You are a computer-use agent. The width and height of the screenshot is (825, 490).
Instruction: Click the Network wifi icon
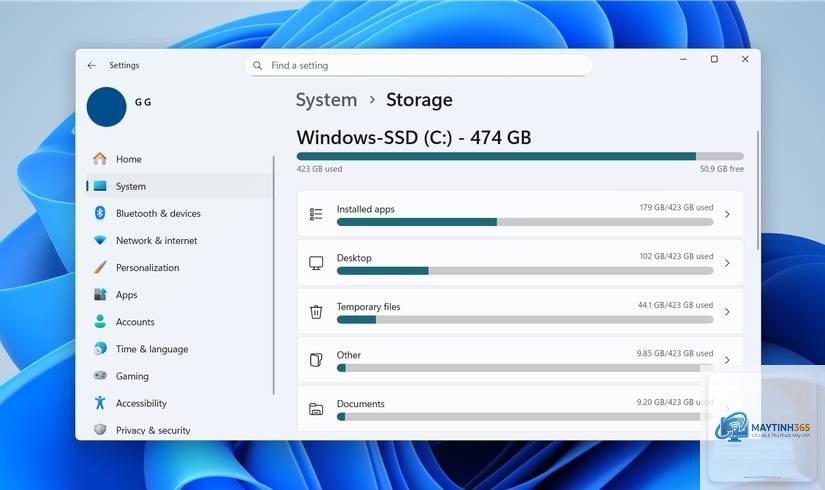pyautogui.click(x=100, y=240)
